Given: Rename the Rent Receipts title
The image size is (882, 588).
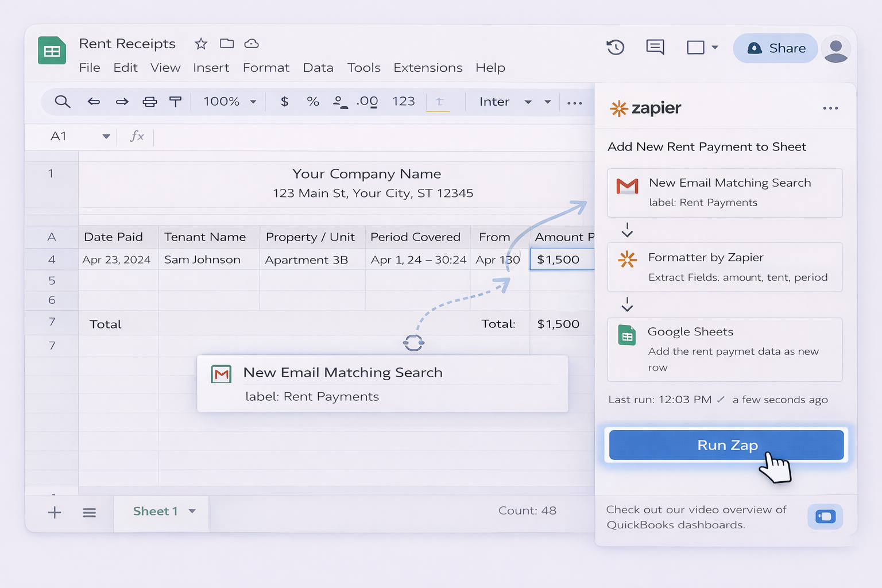Looking at the screenshot, I should (127, 44).
